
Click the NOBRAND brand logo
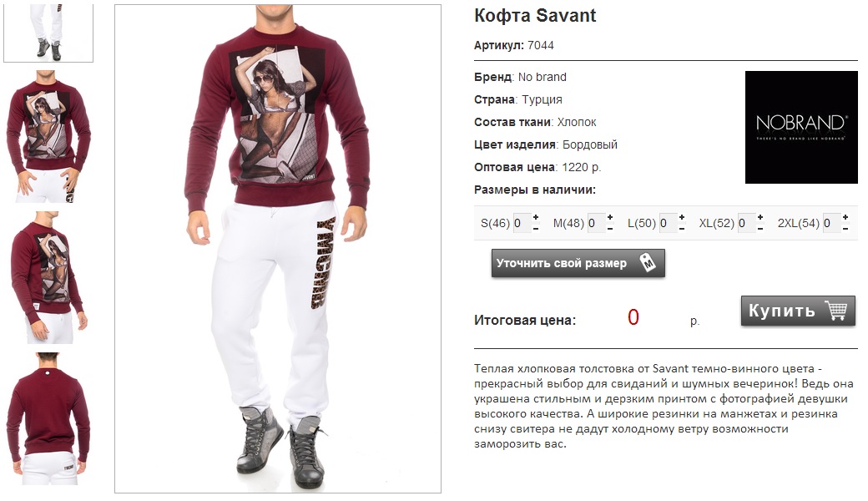coord(801,127)
